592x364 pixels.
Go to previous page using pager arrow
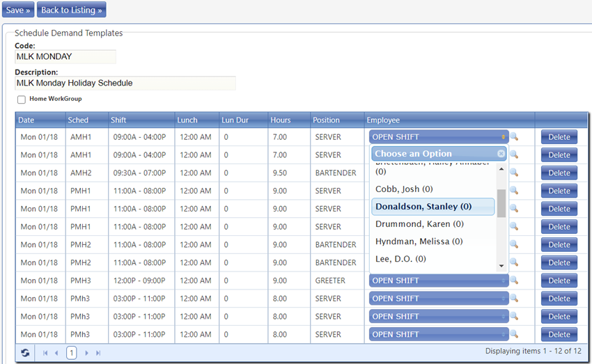point(56,353)
